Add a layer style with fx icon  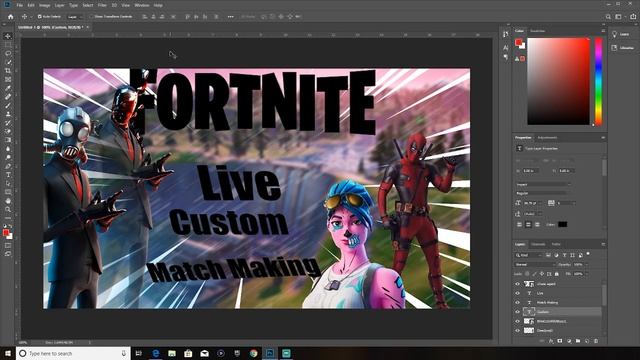[551, 341]
